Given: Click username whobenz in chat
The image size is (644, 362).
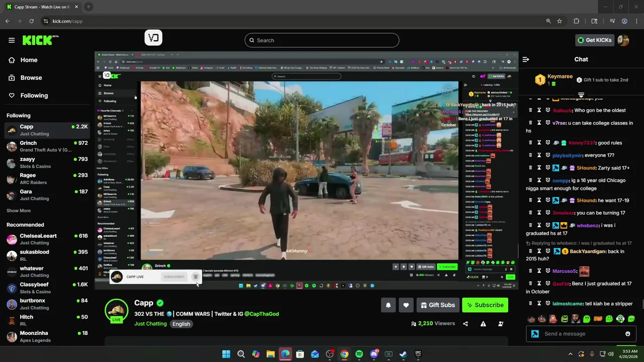Looking at the screenshot, I should click(588, 226).
